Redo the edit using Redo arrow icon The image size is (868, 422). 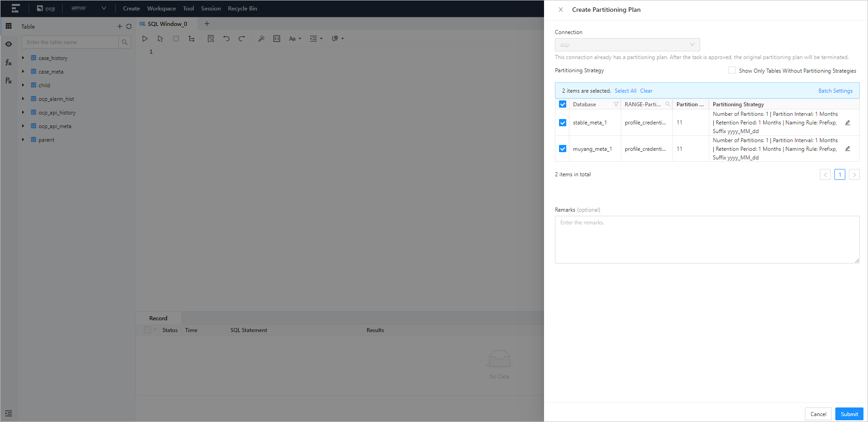click(x=242, y=39)
